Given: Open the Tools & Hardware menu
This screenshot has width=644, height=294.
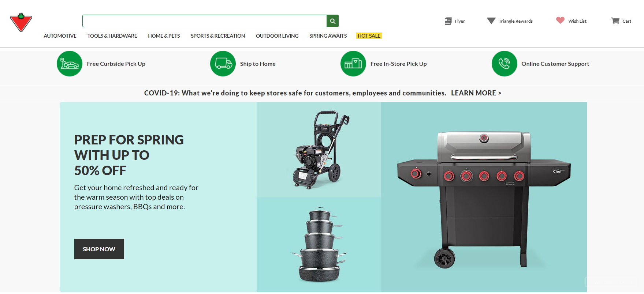Looking at the screenshot, I should 112,36.
